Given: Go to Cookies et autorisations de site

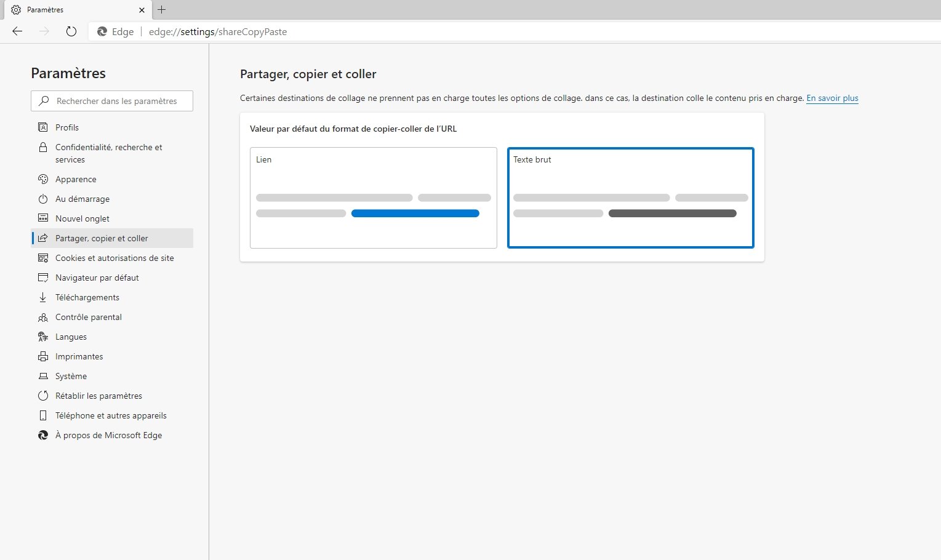Looking at the screenshot, I should pos(114,258).
